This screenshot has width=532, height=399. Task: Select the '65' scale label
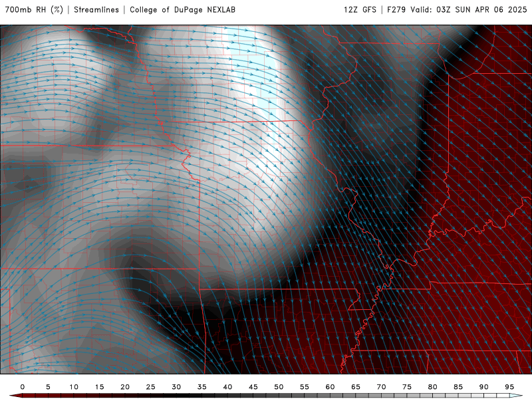356,387
